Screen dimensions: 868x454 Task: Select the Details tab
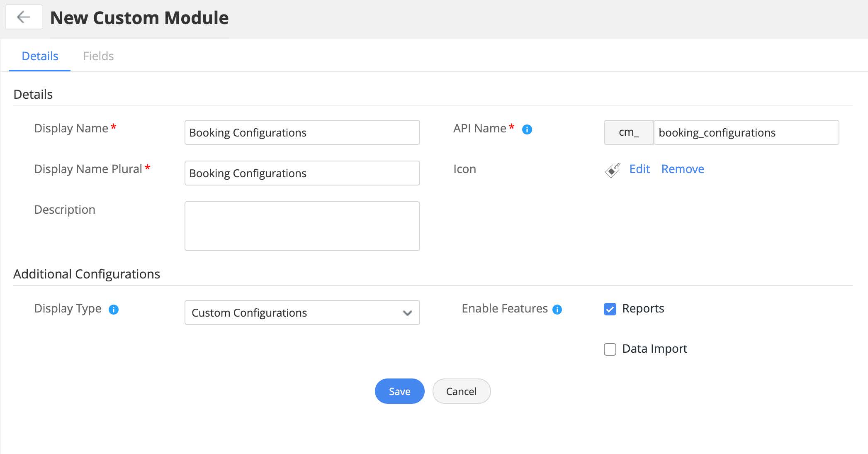point(40,56)
